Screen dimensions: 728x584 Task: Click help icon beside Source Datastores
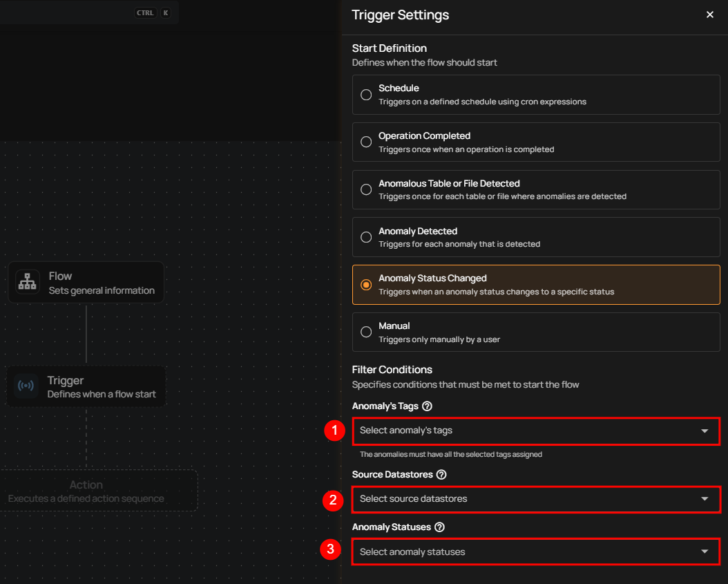pyautogui.click(x=441, y=475)
